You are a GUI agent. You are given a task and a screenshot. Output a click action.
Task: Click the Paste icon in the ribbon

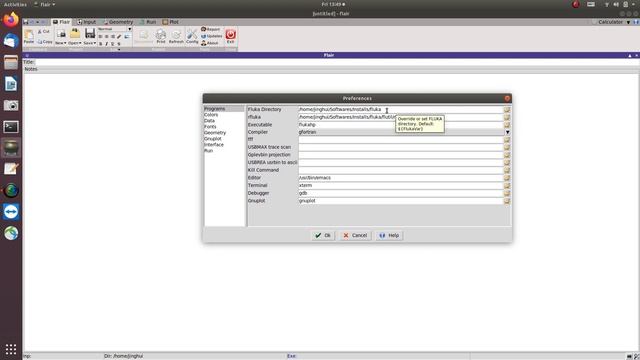coord(29,35)
